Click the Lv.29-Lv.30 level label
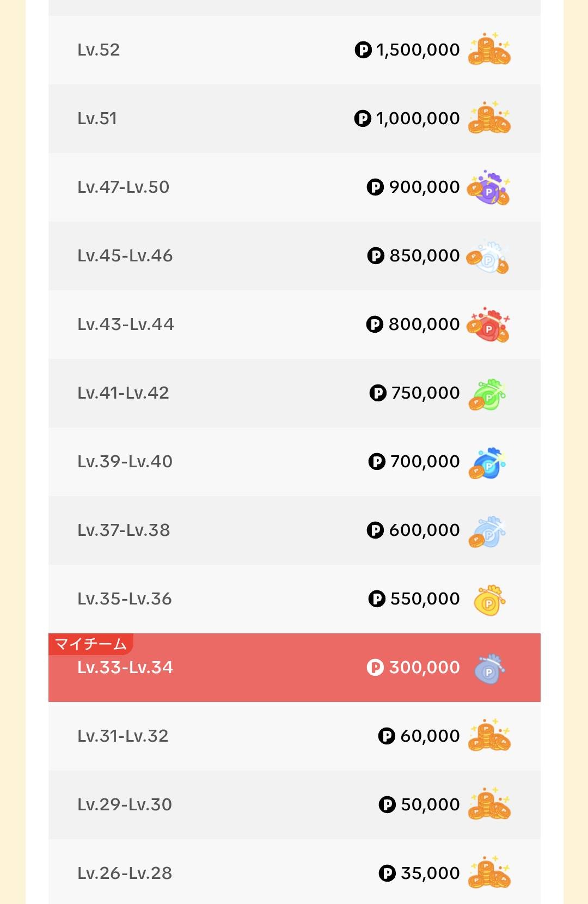The height and width of the screenshot is (904, 588). click(125, 804)
